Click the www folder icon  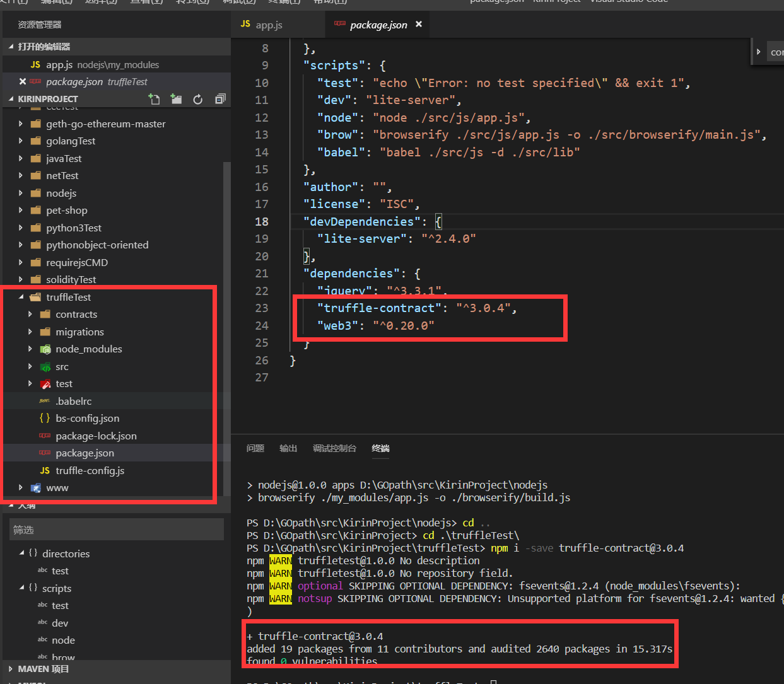[x=36, y=488]
